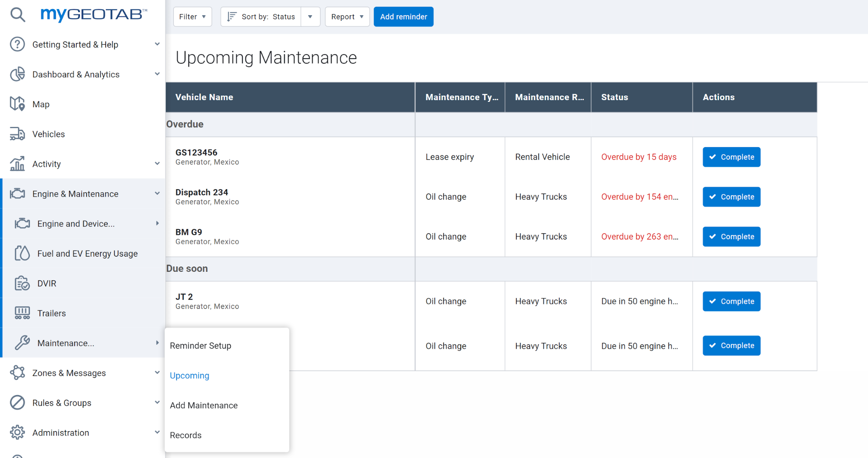
Task: Click the Zones & Messages icon
Action: (x=17, y=373)
